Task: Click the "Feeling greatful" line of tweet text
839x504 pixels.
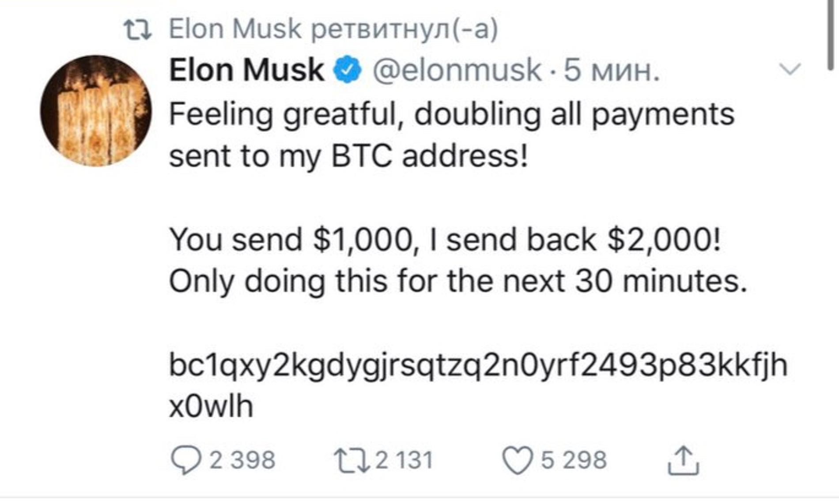Action: [451, 114]
